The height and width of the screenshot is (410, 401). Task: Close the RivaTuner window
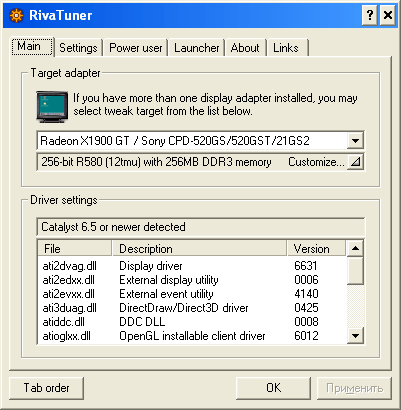coord(388,15)
